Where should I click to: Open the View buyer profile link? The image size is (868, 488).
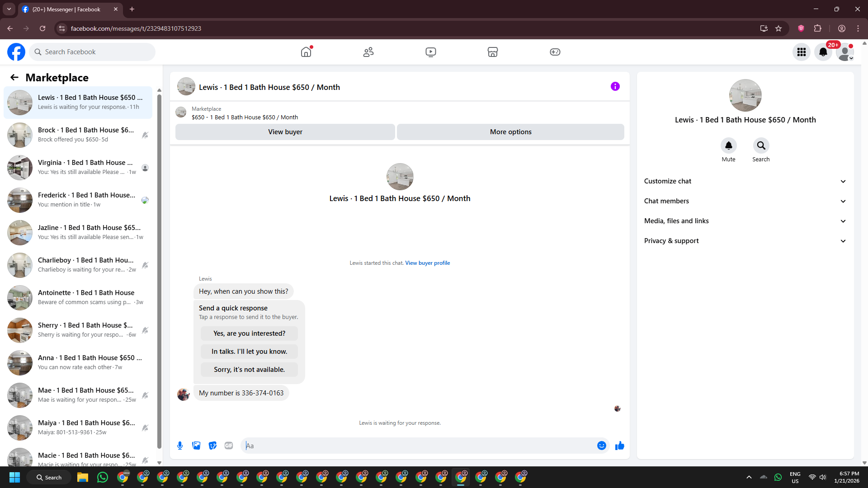pyautogui.click(x=427, y=263)
